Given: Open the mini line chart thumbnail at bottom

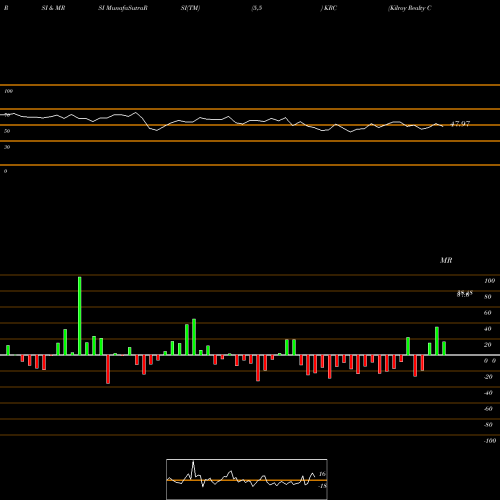Looking at the screenshot, I should [247, 479].
